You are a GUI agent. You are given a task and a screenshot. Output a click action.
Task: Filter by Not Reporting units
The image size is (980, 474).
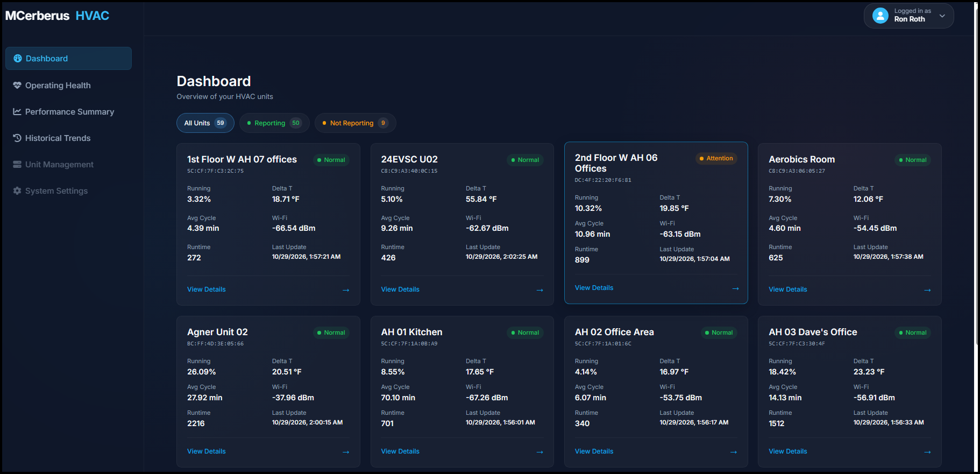click(x=356, y=123)
